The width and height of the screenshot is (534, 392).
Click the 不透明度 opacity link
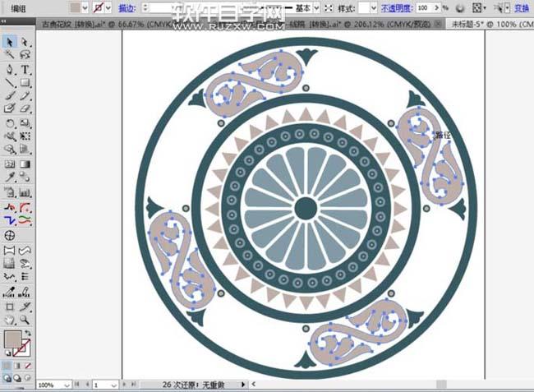[398, 7]
